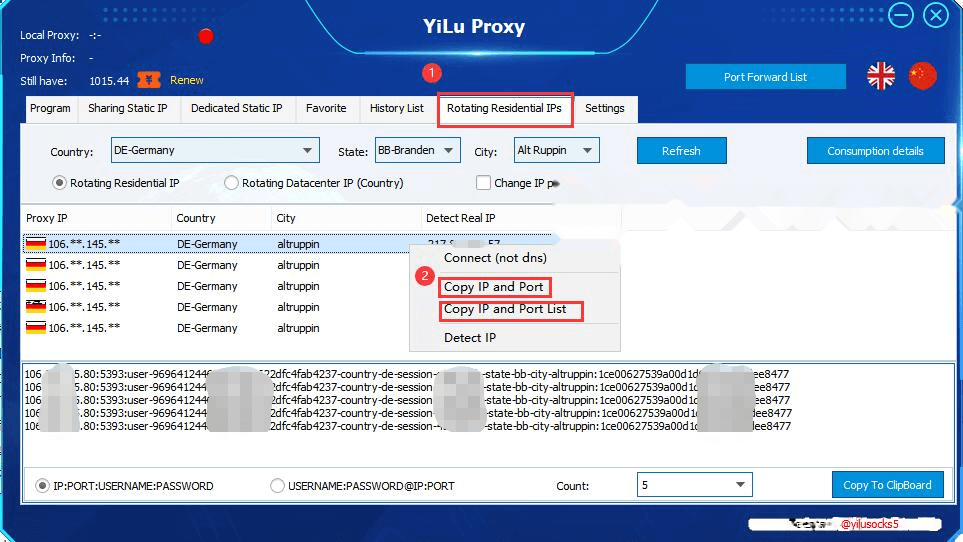Choose Copy IP and Port List menu entry
963x542 pixels.
coord(505,309)
